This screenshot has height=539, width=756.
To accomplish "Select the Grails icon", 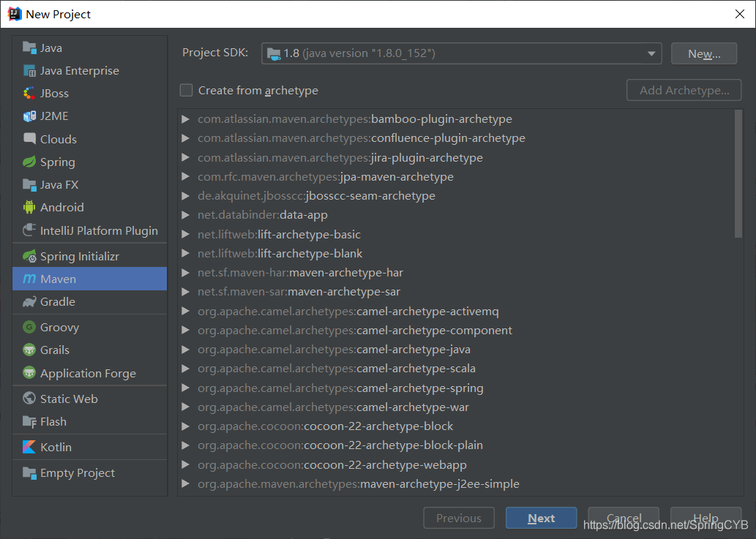I will [29, 350].
